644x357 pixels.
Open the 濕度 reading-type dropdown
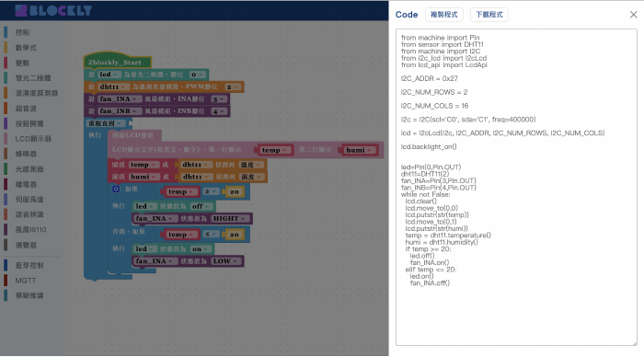pyautogui.click(x=250, y=177)
